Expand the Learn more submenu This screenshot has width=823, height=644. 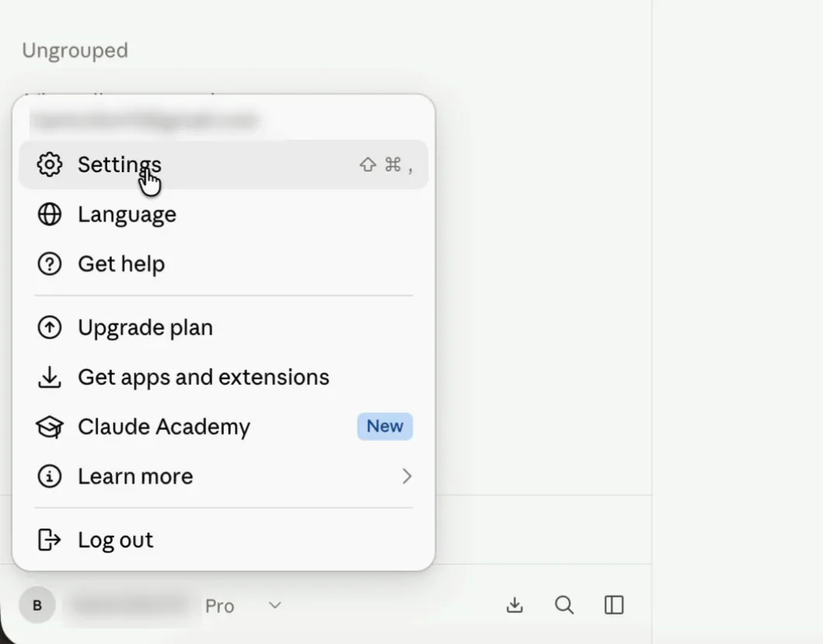(x=224, y=476)
